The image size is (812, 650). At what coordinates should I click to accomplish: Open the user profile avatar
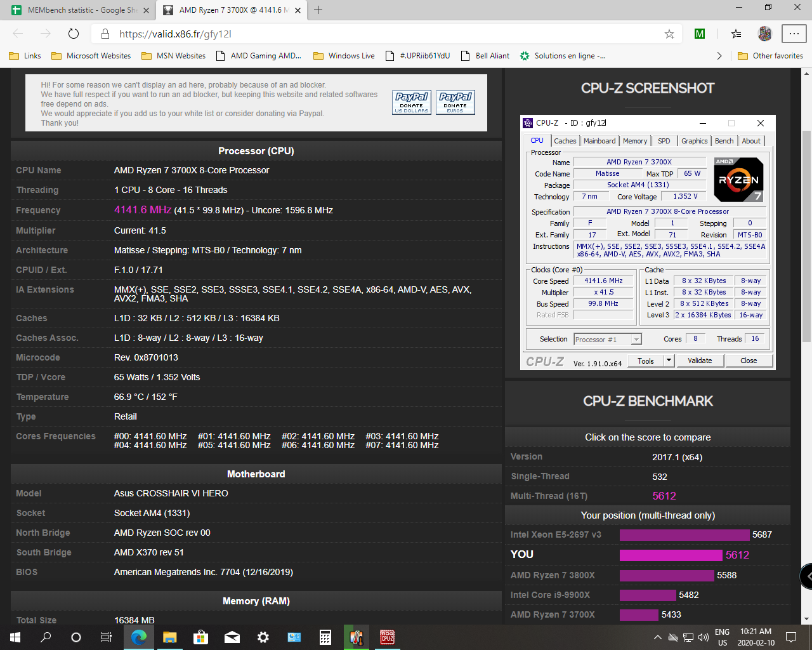pyautogui.click(x=765, y=34)
